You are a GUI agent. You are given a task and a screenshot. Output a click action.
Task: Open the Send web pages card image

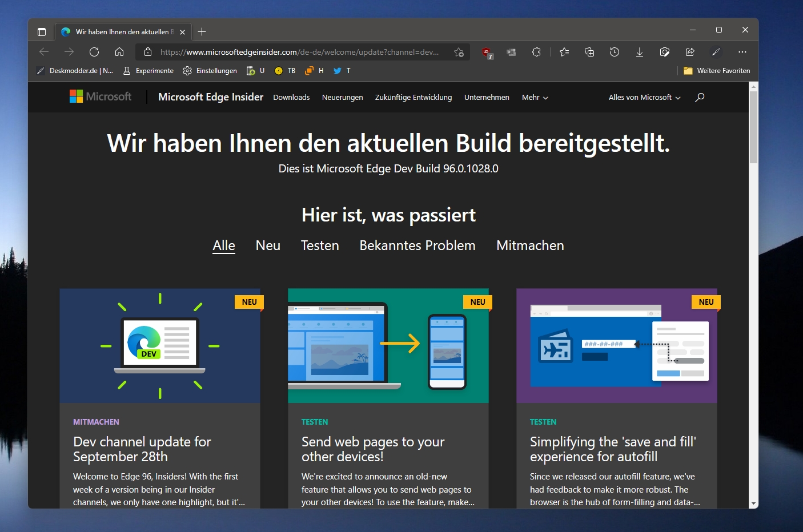click(388, 345)
